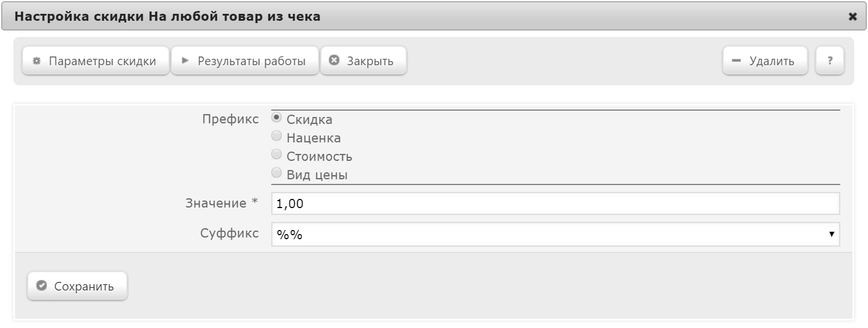Click the Закрыть button
The height and width of the screenshot is (328, 868).
pos(364,61)
